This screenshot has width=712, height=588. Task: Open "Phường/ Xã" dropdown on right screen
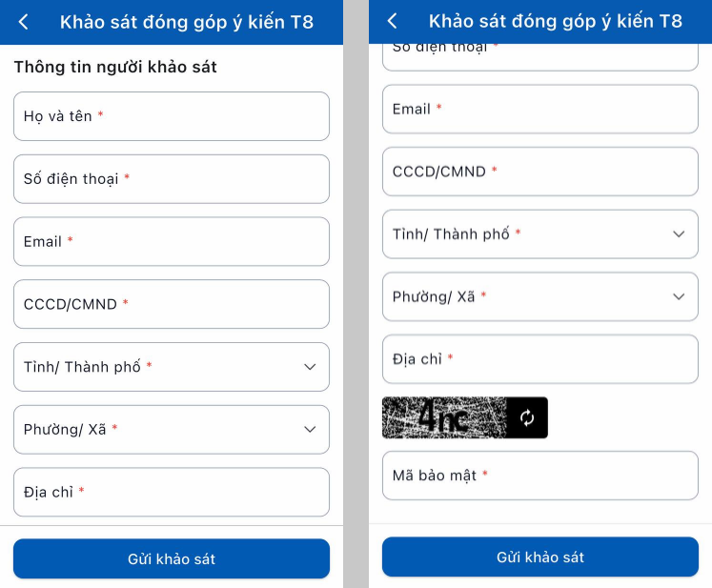pyautogui.click(x=539, y=296)
